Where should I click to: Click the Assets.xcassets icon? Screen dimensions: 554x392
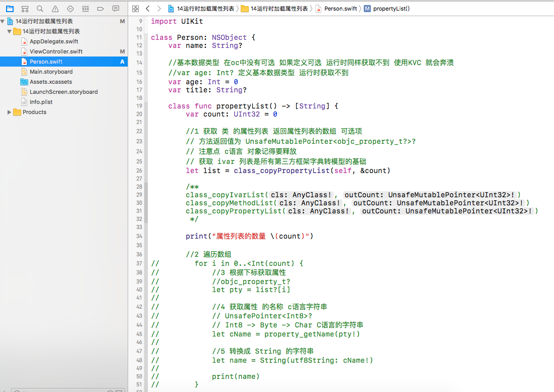(x=24, y=82)
